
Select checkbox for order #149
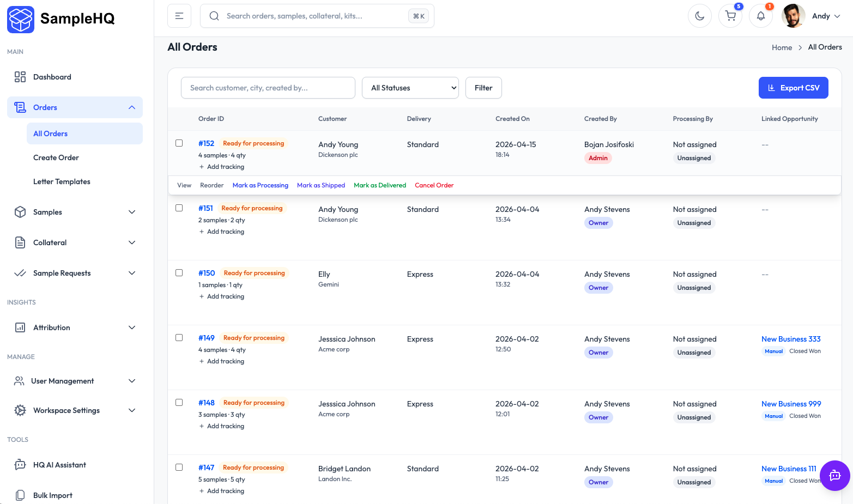(179, 338)
